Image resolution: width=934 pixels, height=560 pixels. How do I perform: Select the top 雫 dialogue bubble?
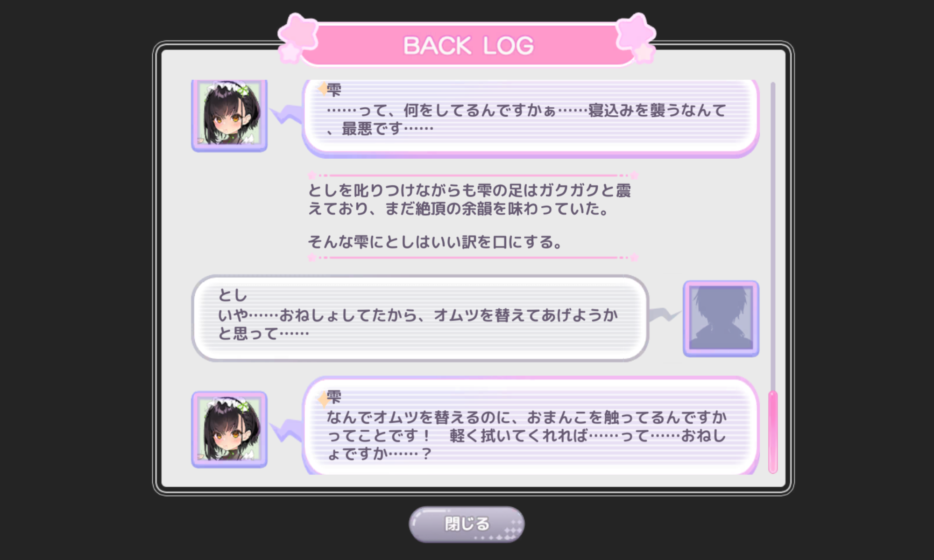[x=531, y=118]
